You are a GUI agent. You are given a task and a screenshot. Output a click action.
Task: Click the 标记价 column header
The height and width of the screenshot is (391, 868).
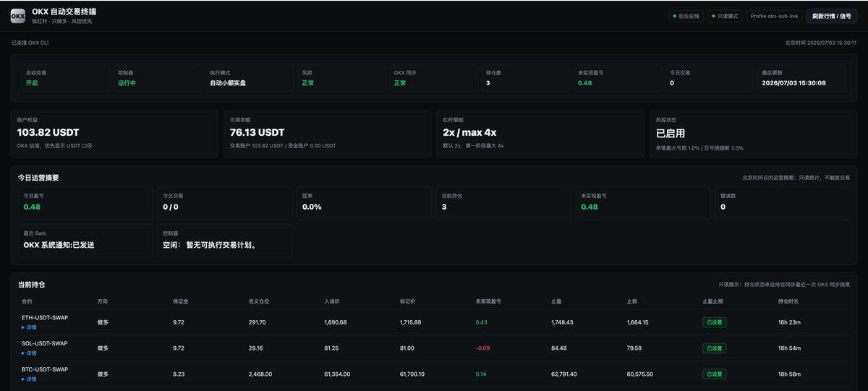tap(408, 301)
